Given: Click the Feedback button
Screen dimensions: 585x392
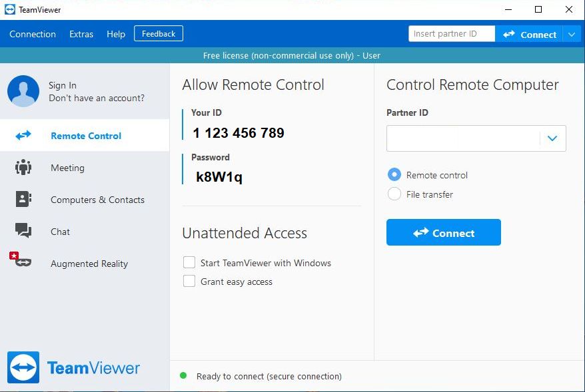Looking at the screenshot, I should click(x=159, y=34).
